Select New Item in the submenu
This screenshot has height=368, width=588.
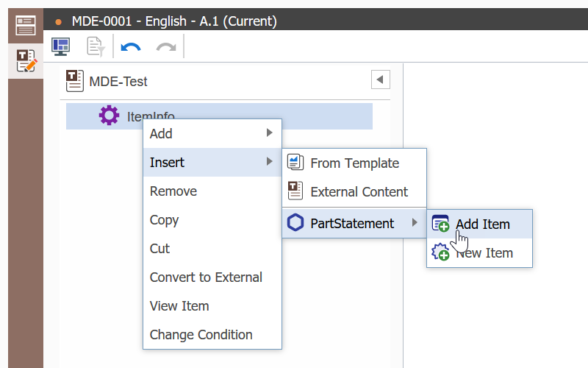click(484, 252)
